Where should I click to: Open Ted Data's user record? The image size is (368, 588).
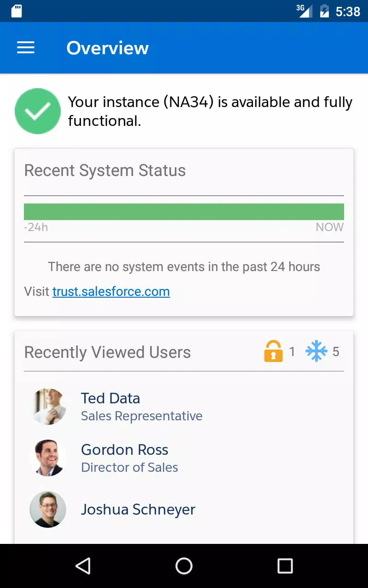click(184, 406)
